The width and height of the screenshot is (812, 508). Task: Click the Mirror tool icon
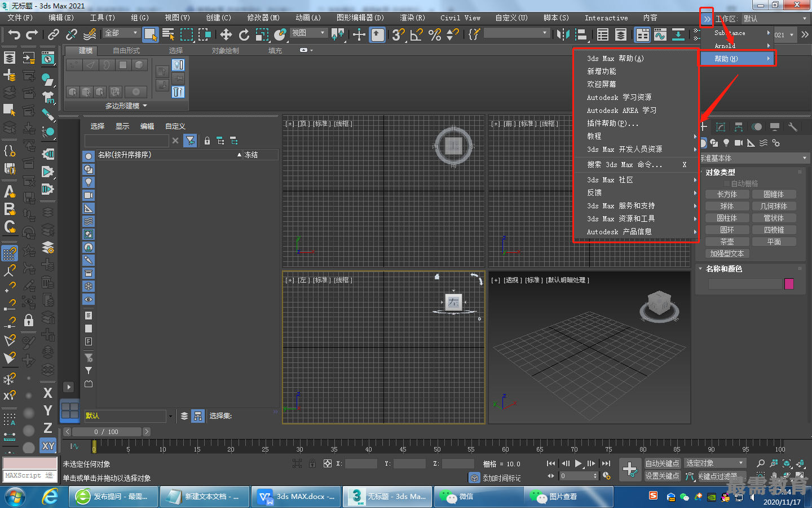click(563, 35)
